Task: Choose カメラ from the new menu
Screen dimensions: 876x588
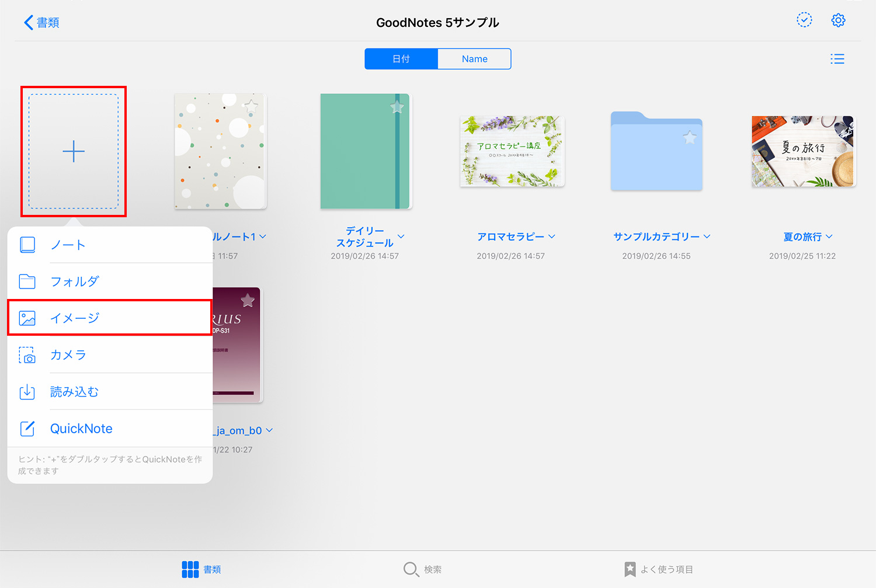Action: click(110, 355)
